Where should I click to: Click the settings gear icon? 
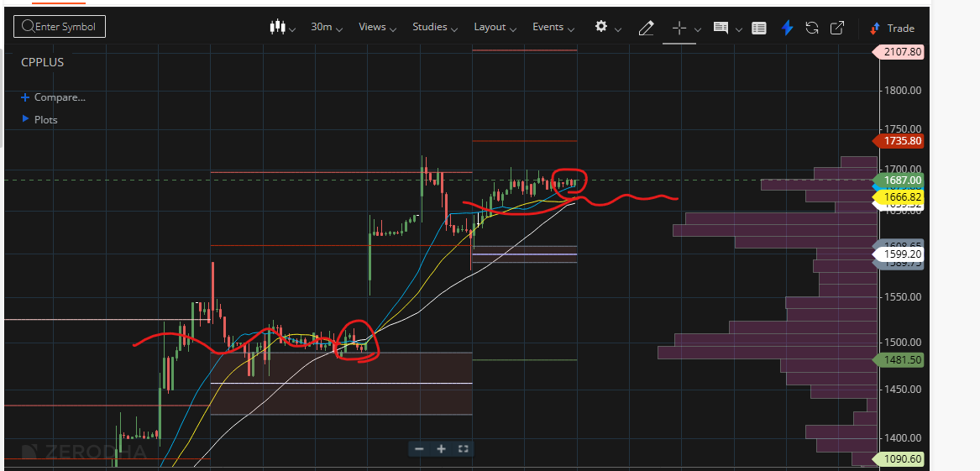tap(601, 26)
